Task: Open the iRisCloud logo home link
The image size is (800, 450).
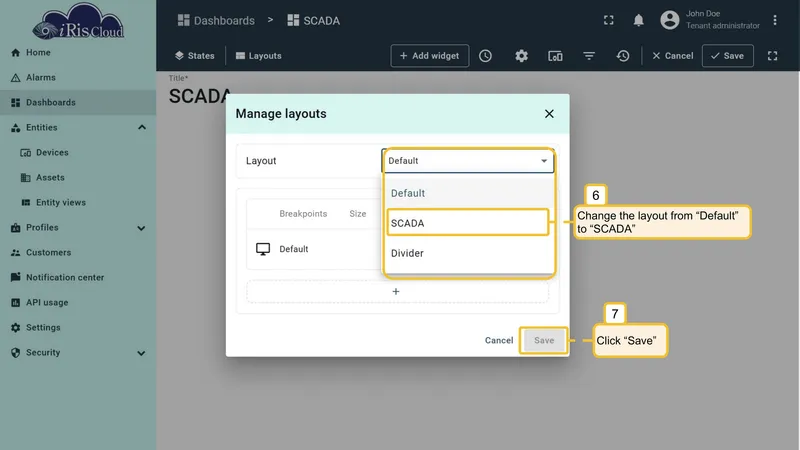Action: (78, 21)
